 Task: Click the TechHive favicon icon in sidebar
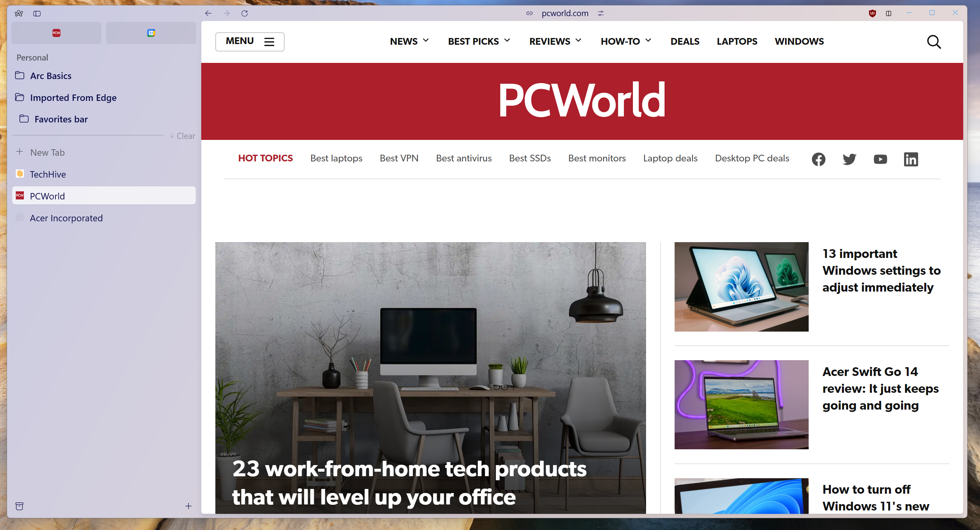(x=20, y=174)
